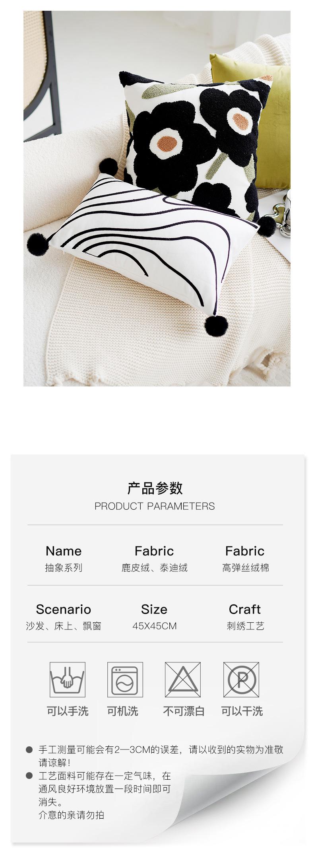Select the 可以手洗 label

point(68,711)
